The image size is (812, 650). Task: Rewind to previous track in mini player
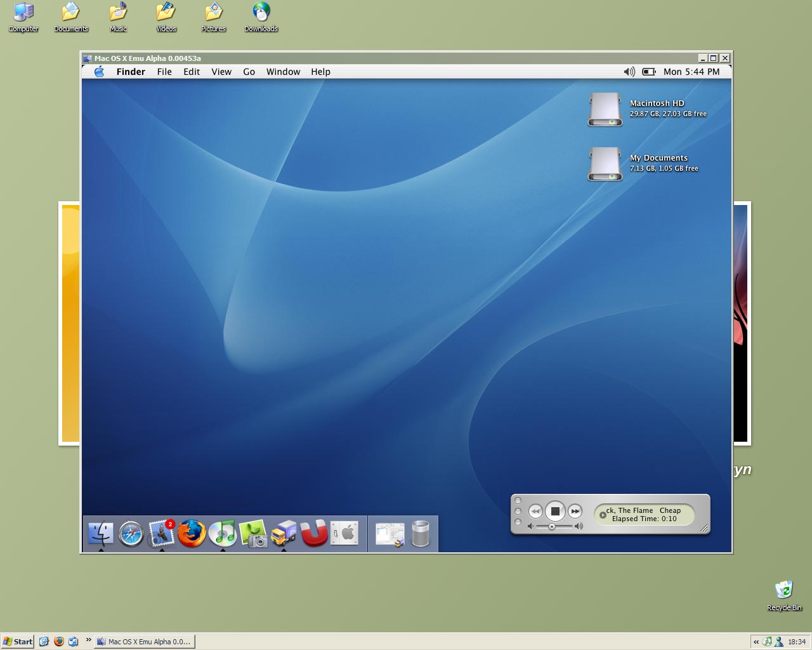(535, 511)
